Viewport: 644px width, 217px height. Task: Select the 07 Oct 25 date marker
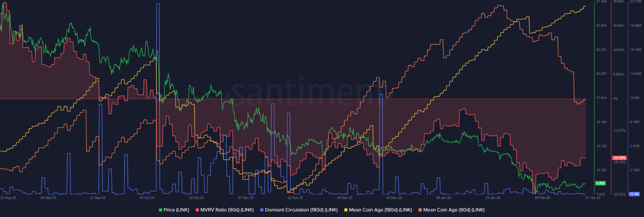pos(147,198)
